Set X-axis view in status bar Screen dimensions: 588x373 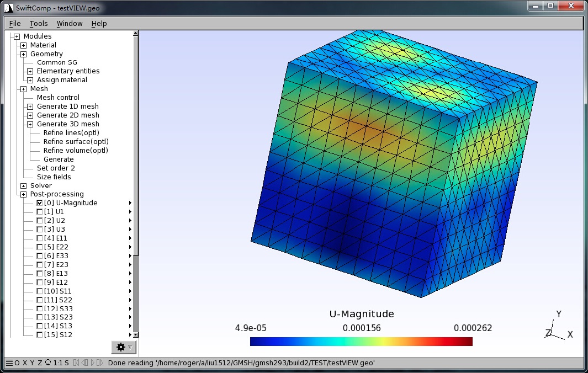coord(24,363)
